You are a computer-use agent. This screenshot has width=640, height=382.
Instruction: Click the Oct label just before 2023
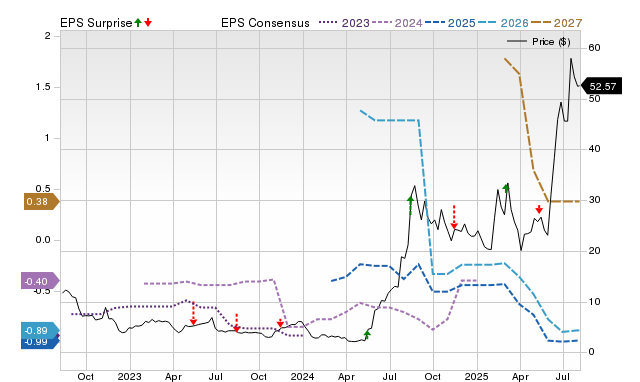(x=86, y=376)
